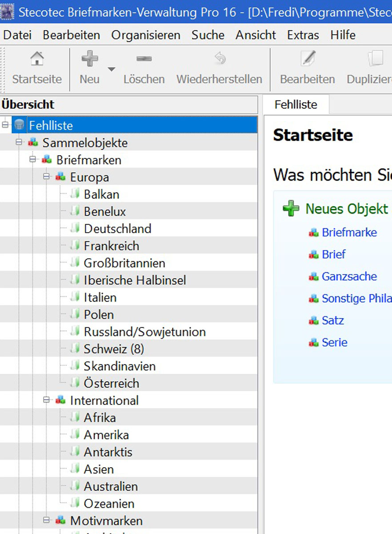Screen dimensions: 392x534
Task: Collapse the International tree node
Action: tap(46, 400)
